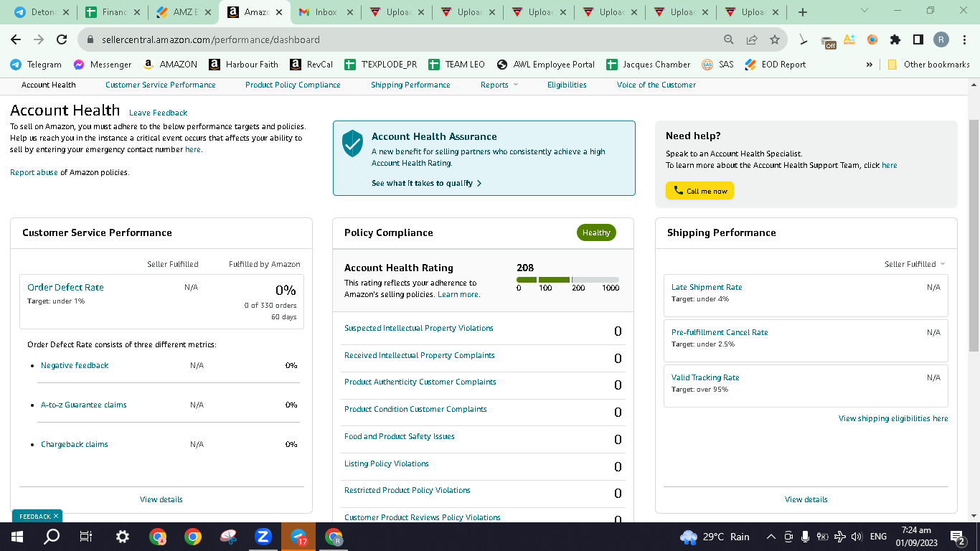Open the Shipping Performance tab
This screenshot has width=980, height=551.
(x=410, y=85)
